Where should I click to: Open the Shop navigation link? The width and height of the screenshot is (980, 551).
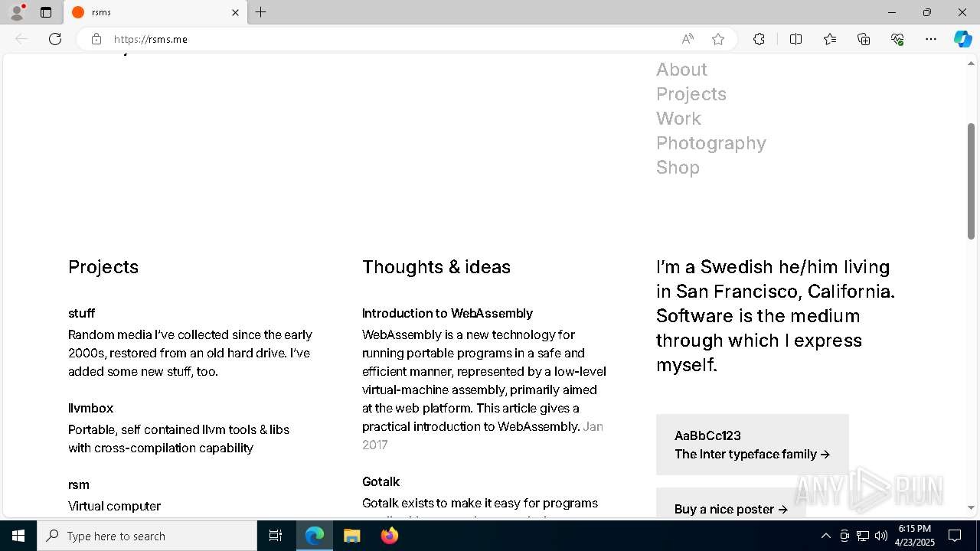[x=678, y=168]
